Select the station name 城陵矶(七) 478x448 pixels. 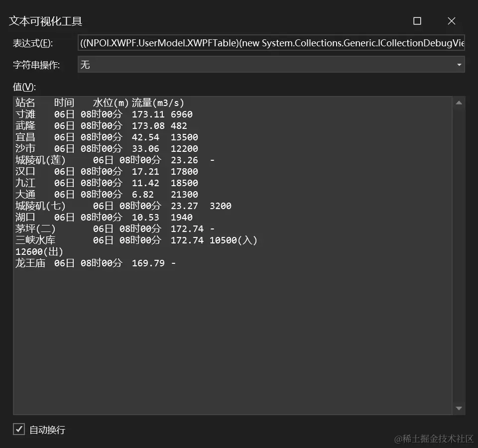coord(40,206)
